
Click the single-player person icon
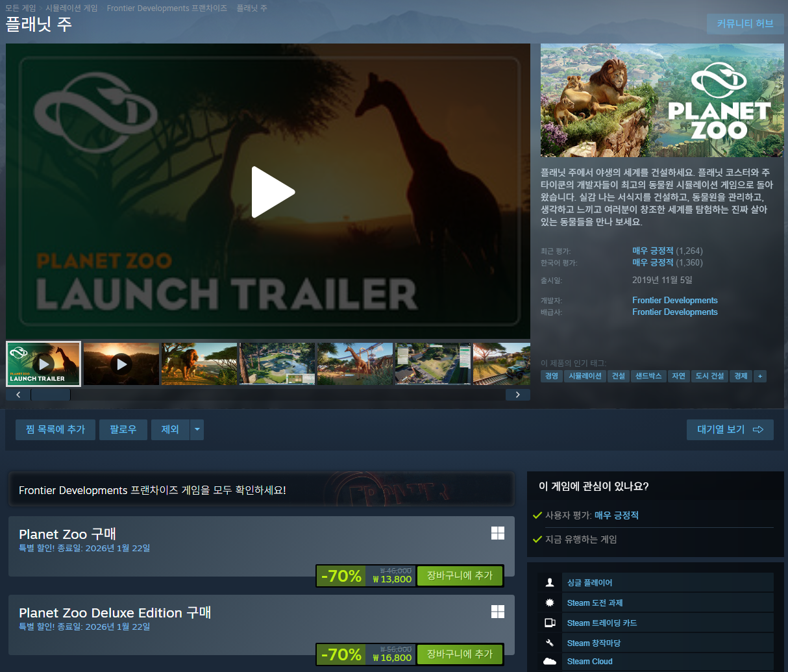(x=550, y=582)
